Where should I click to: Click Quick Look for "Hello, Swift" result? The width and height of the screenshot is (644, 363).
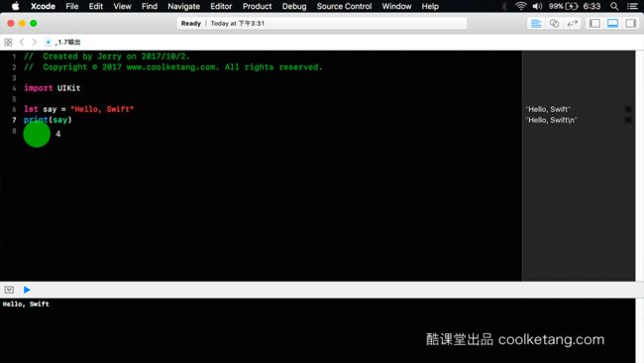coord(628,109)
